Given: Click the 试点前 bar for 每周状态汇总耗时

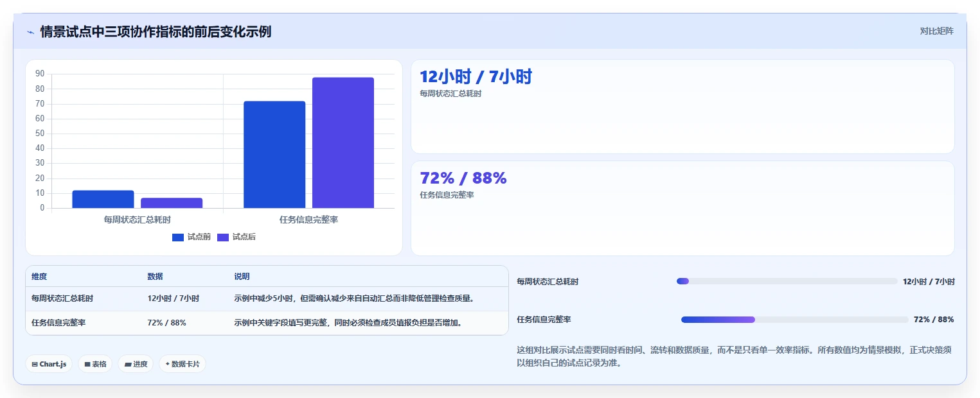Looking at the screenshot, I should coord(103,199).
